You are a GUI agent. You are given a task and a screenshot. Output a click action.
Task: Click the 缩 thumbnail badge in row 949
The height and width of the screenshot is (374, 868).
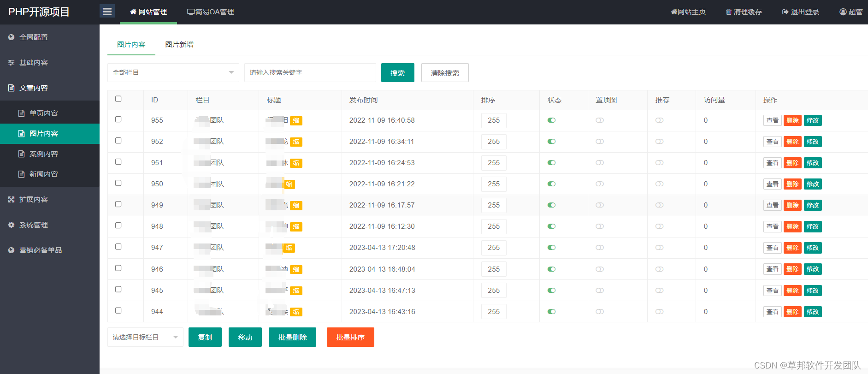(x=296, y=206)
